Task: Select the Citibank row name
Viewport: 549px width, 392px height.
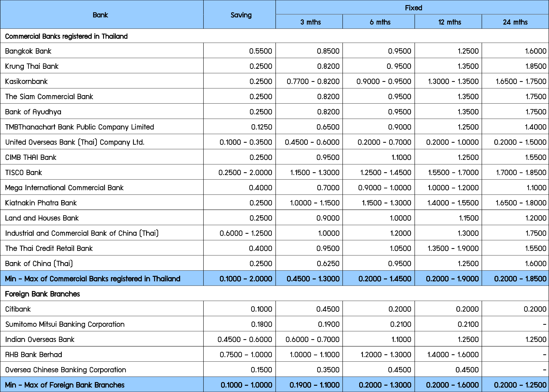Action: coord(18,309)
